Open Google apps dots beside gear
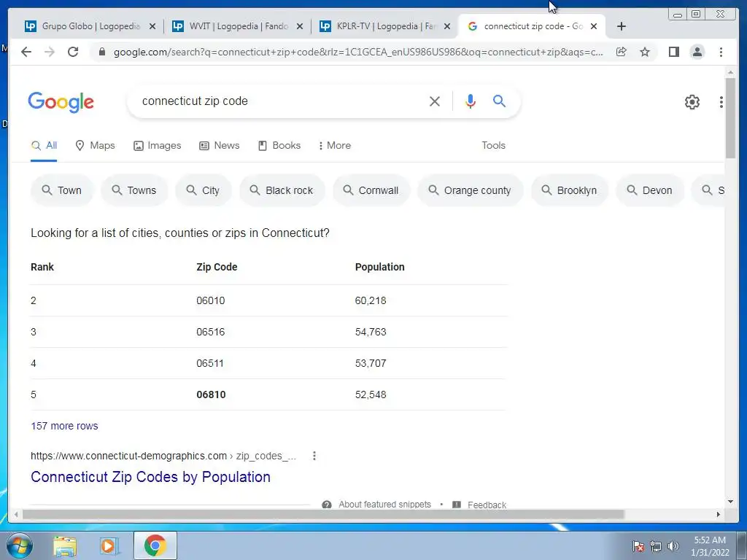Screen dimensions: 747x560 (x=721, y=102)
